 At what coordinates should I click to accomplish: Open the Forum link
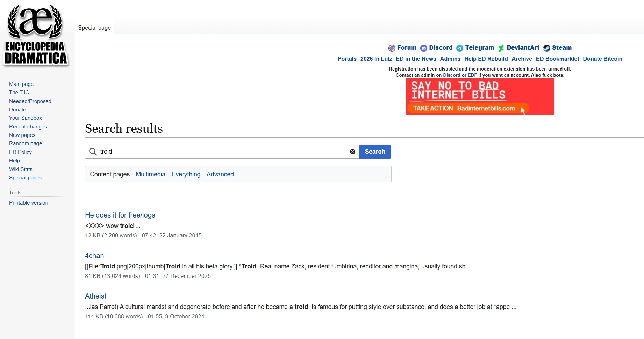pyautogui.click(x=407, y=47)
